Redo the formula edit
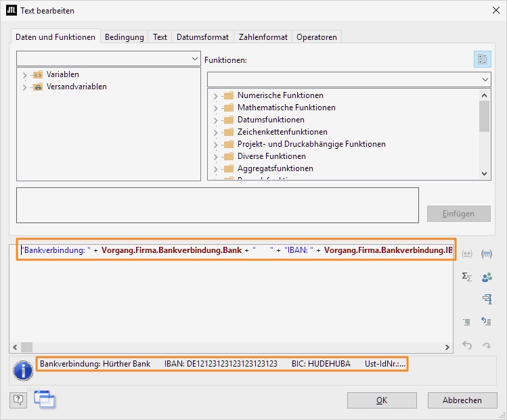The width and height of the screenshot is (507, 420). [487, 346]
